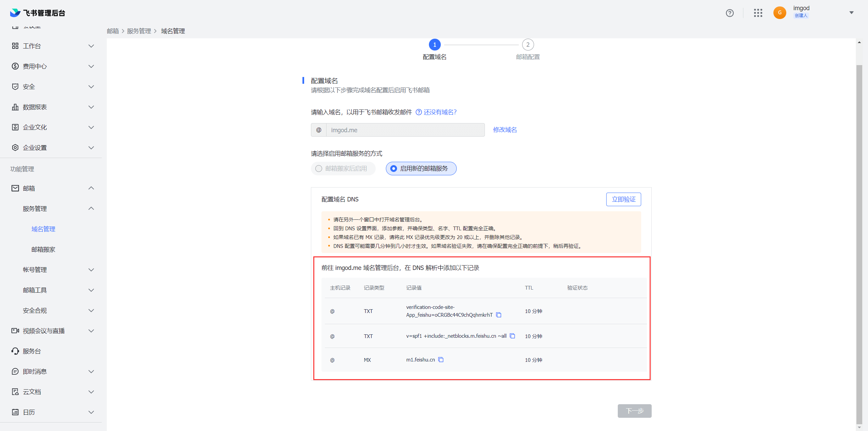Click the help question mark icon
868x431 pixels.
pos(730,13)
